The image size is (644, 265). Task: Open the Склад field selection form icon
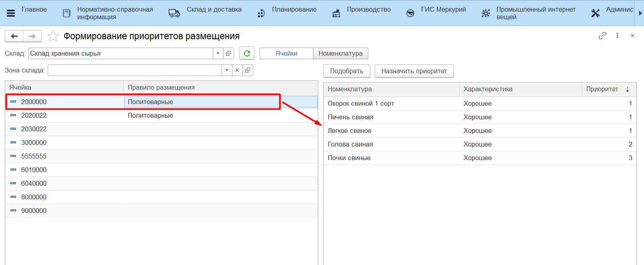tap(228, 53)
